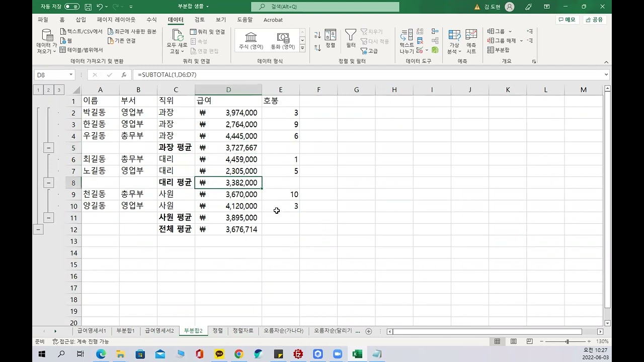The image size is (644, 362).
Task: Open Microsoft Edge from taskbar
Action: coord(101,354)
